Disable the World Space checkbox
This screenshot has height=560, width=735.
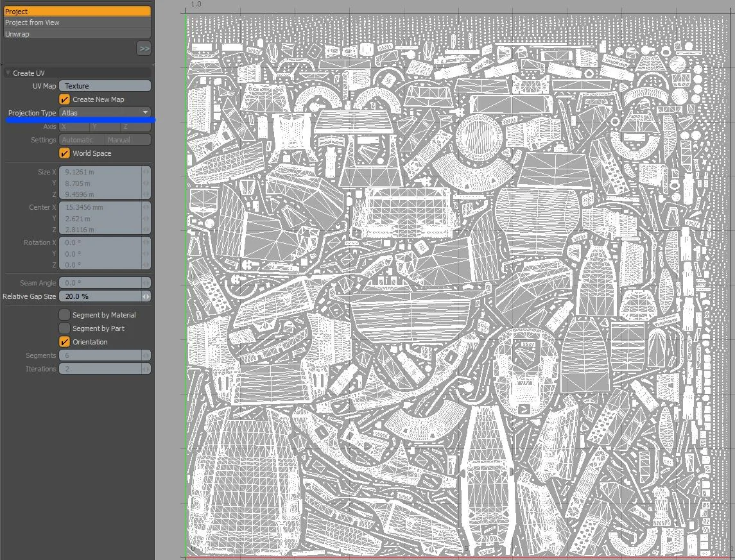65,153
